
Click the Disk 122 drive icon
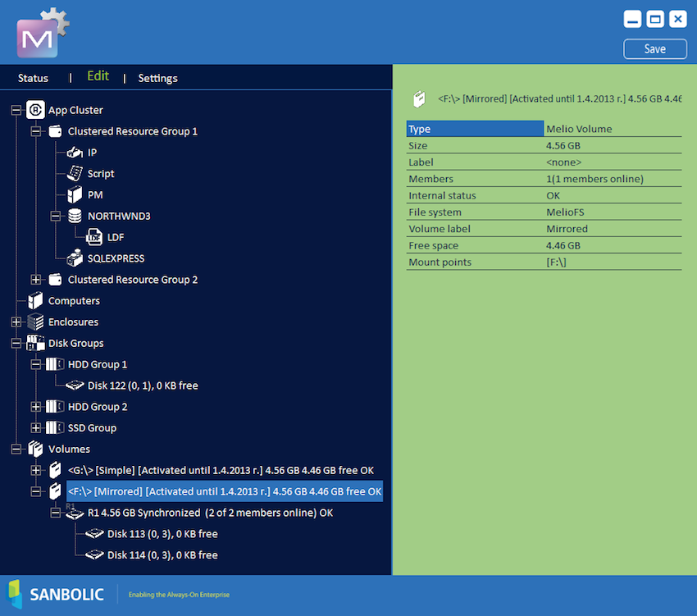point(75,386)
